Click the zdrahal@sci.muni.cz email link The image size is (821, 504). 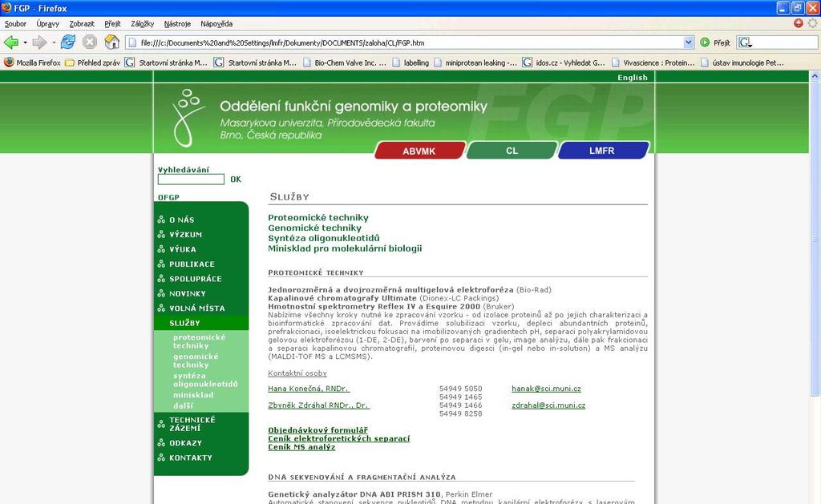click(x=548, y=405)
